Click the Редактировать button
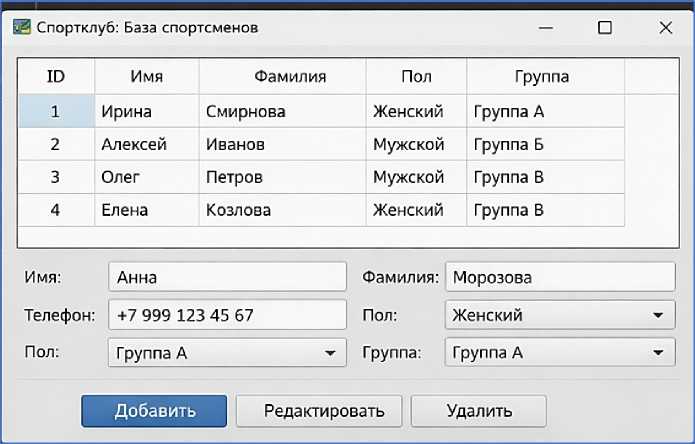Image resolution: width=695 pixels, height=444 pixels. point(319,411)
